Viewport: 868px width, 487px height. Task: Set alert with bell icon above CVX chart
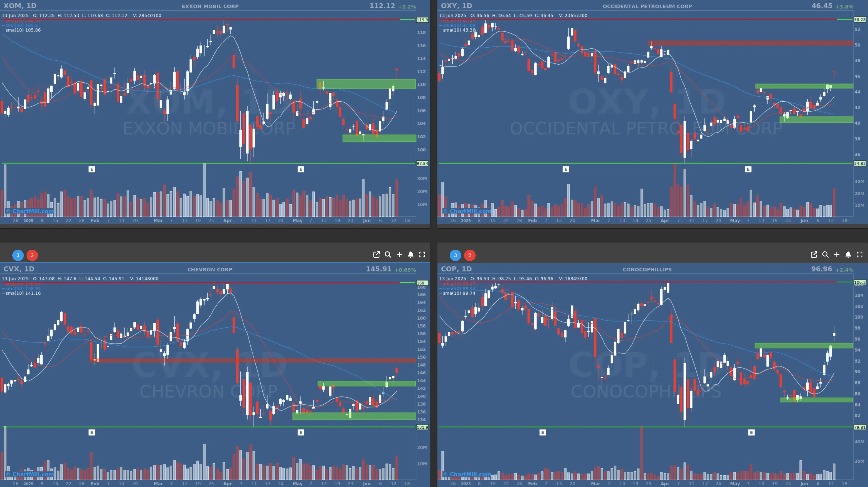pos(411,255)
